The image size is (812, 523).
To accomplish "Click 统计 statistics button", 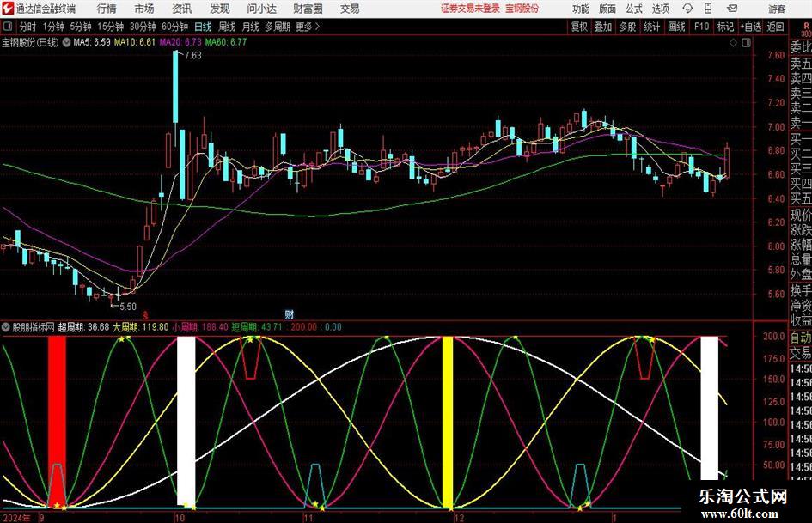I will (x=651, y=27).
